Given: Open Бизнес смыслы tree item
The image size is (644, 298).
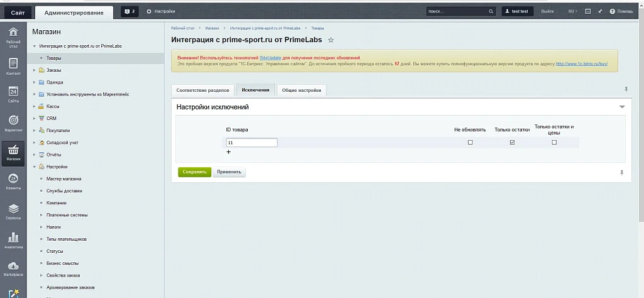Looking at the screenshot, I should 62,263.
